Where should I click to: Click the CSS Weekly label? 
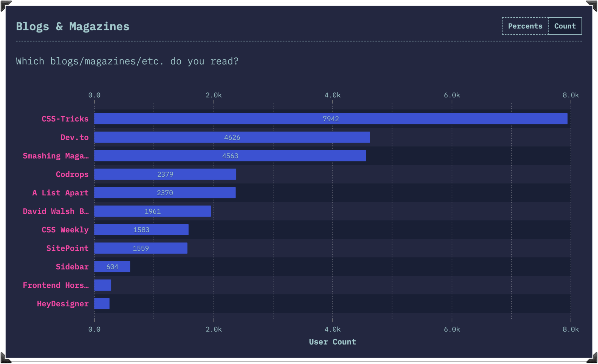pyautogui.click(x=65, y=230)
